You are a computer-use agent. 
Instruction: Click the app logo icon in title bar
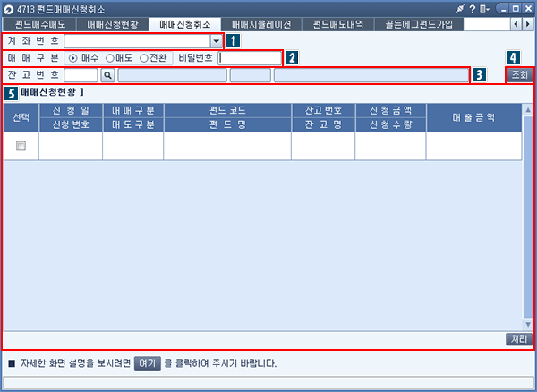point(8,9)
